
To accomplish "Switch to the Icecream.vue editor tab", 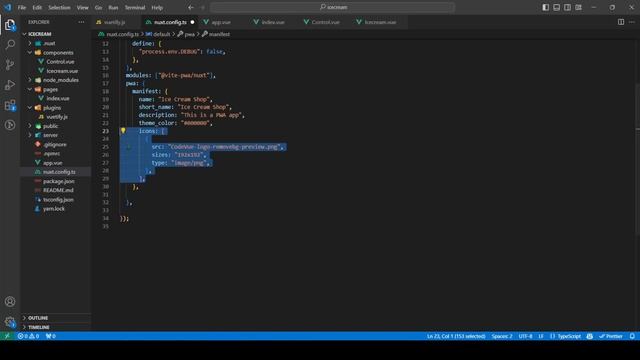I will pos(380,22).
